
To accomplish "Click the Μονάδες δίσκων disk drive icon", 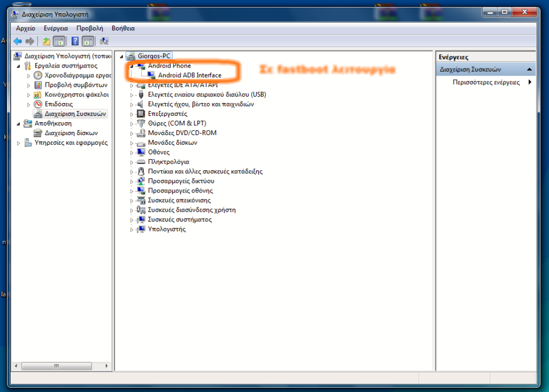I will click(x=141, y=143).
